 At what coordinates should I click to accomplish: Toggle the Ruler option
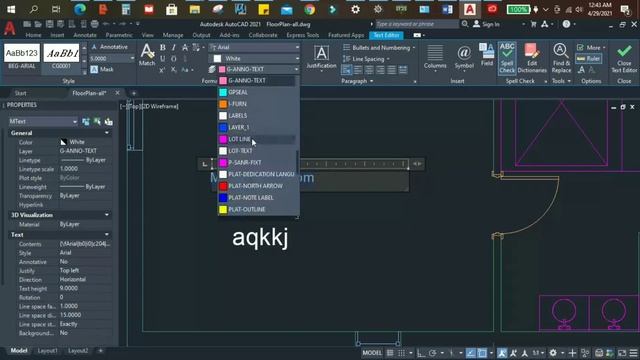[x=589, y=59]
